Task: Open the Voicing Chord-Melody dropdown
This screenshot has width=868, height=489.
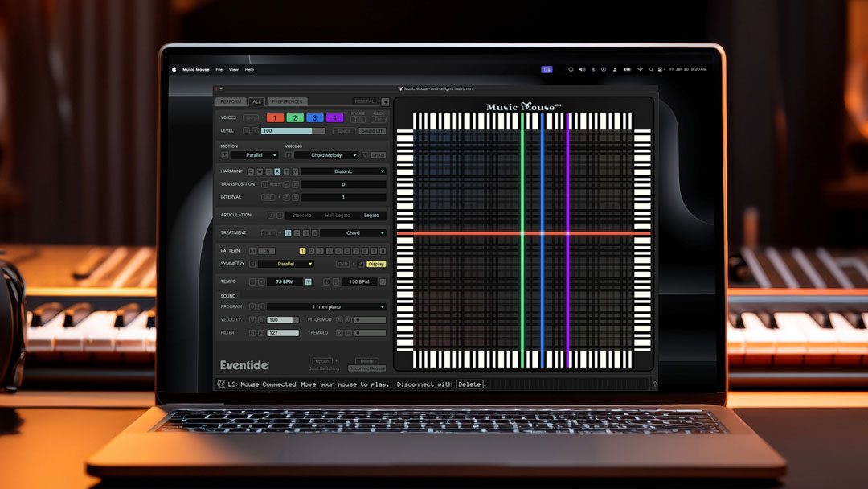Action: (325, 154)
